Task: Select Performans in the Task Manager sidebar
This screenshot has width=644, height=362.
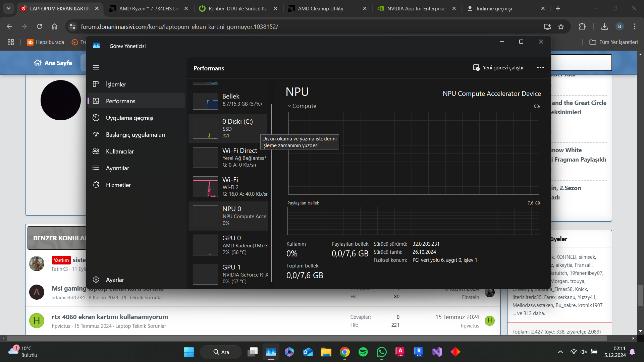Action: (136, 101)
